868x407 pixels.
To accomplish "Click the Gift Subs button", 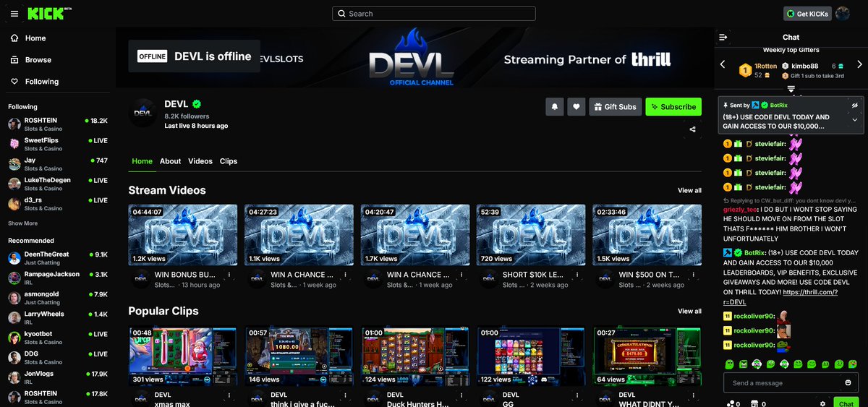I will [x=616, y=106].
